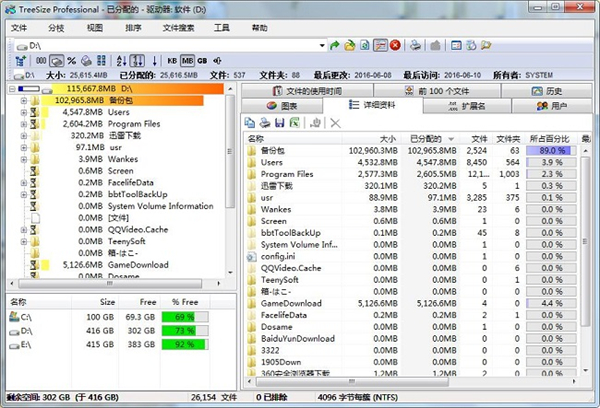Viewport: 600px width, 408px height.
Task: Sort by the 已分配的 column header
Action: click(x=430, y=138)
